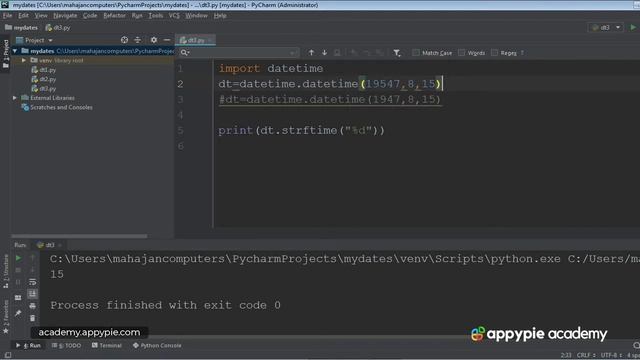This screenshot has width=640, height=360.
Task: Open the Python Console tool window
Action: (x=157, y=345)
